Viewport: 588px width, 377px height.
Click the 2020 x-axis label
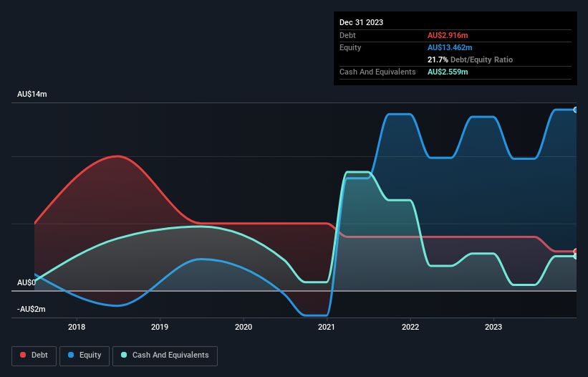(244, 327)
